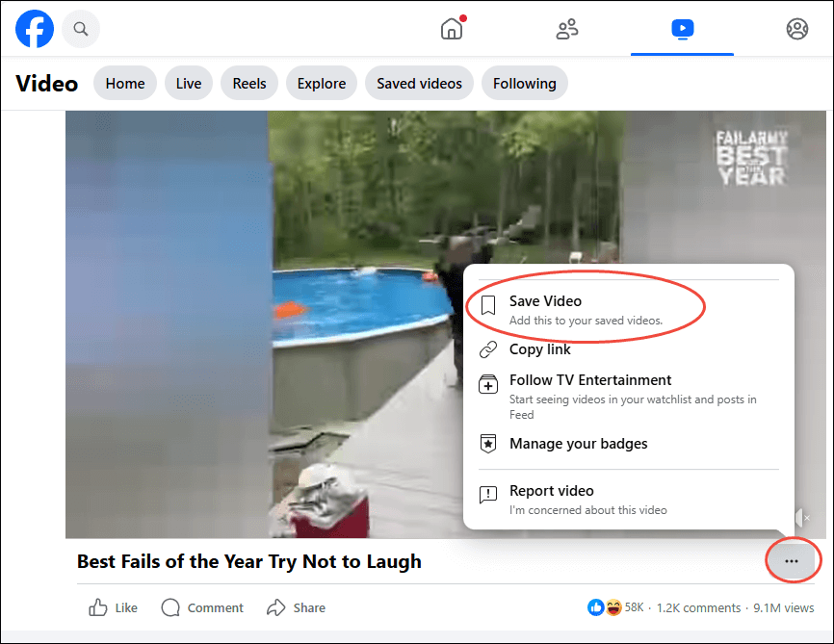Screen dimensions: 834x644
Task: Choose Save Video in the menu
Action: pos(628,310)
